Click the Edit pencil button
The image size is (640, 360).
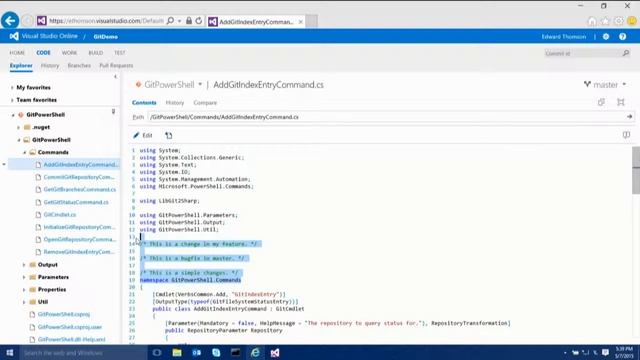(143, 135)
